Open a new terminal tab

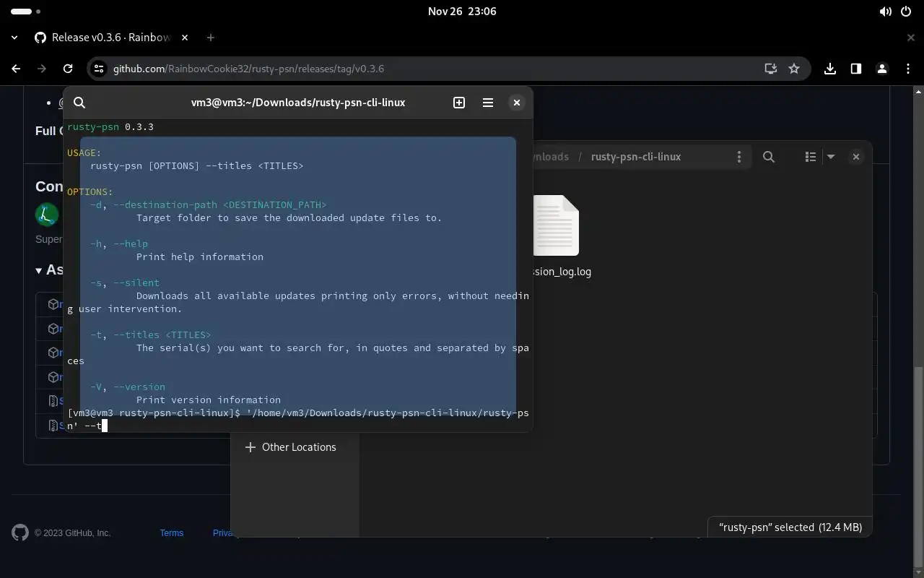point(459,103)
